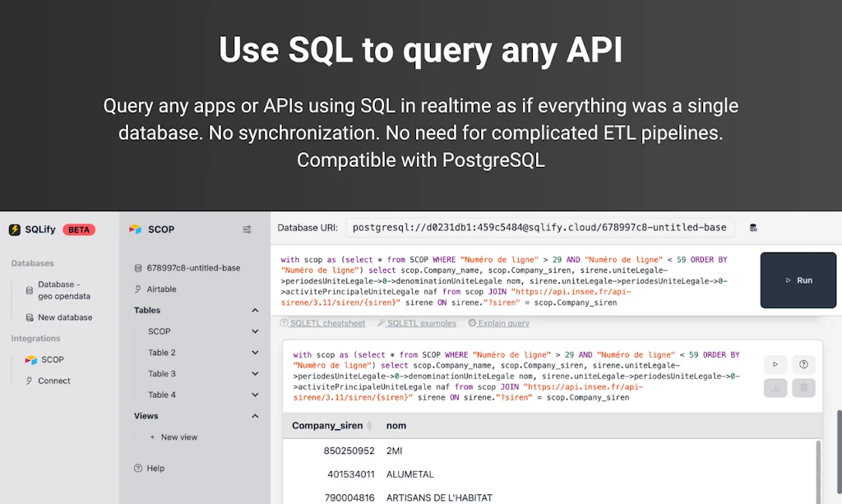842x504 pixels.
Task: Click the question mark help icon in results panel
Action: pos(804,364)
